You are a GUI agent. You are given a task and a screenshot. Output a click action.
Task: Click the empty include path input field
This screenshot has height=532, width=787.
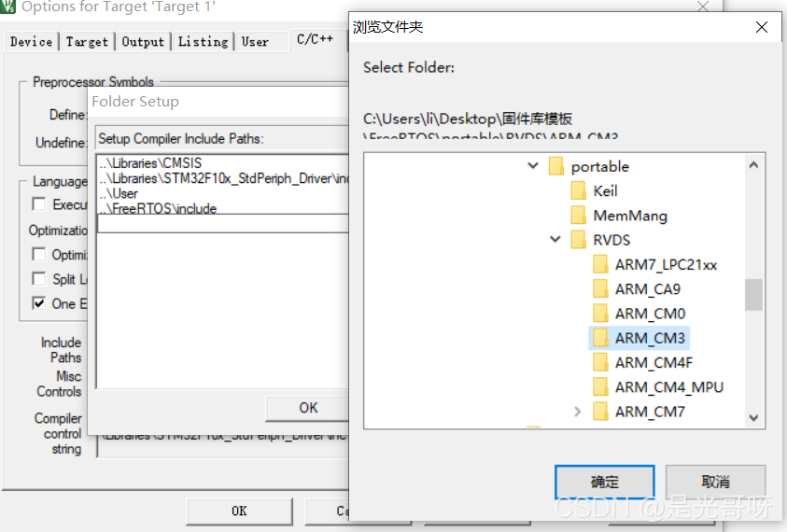(x=223, y=224)
